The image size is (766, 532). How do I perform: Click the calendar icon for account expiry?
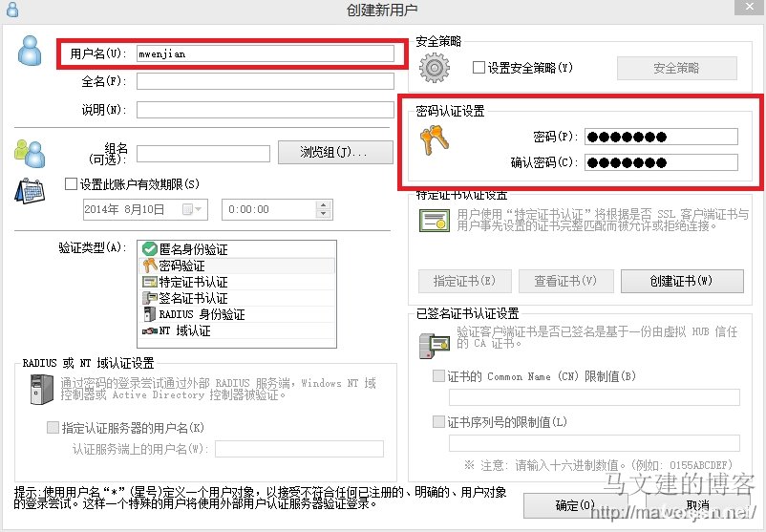click(x=30, y=191)
